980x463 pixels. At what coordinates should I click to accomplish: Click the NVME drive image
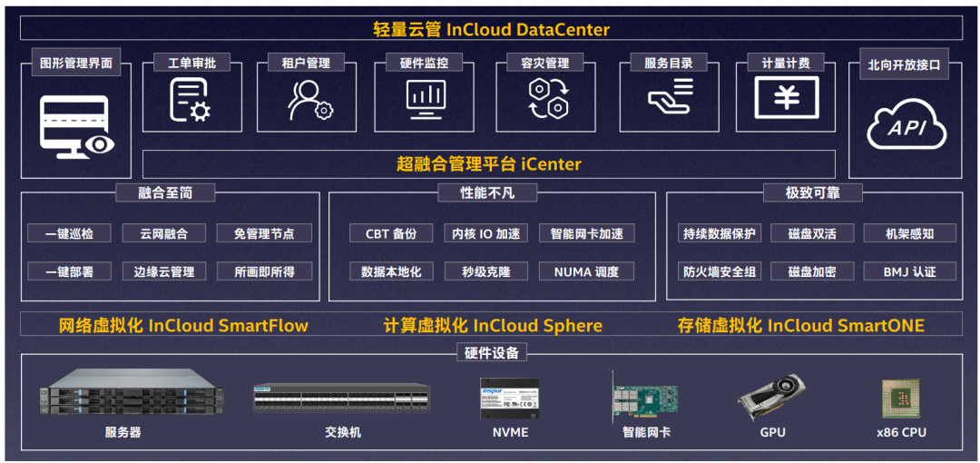[509, 399]
